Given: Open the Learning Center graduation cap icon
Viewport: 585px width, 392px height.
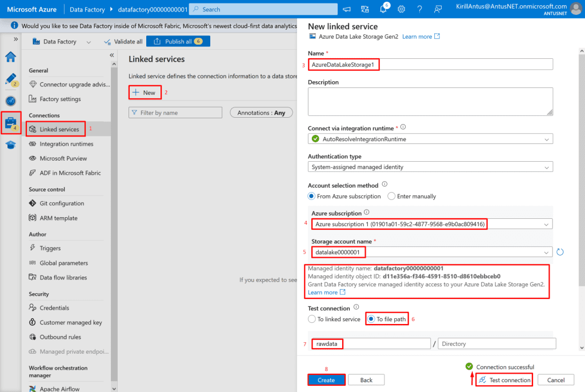Looking at the screenshot, I should click(11, 145).
